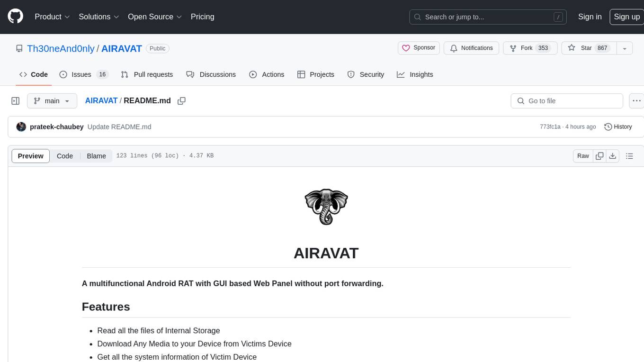The width and height of the screenshot is (644, 362).
Task: Open the Discussions tab
Action: pos(211,74)
